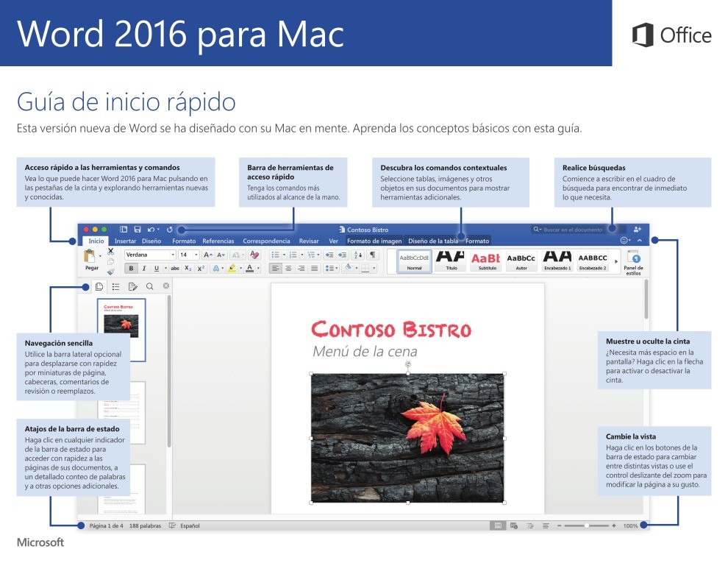Apply yellow text highlight color

232,269
